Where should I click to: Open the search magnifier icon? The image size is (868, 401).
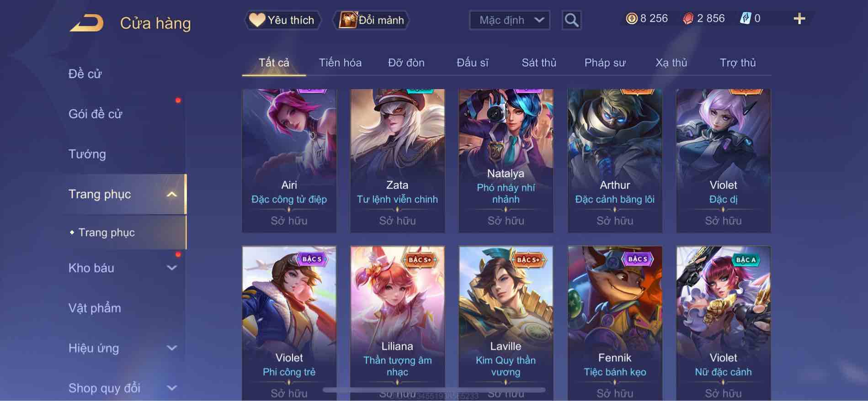tap(571, 20)
